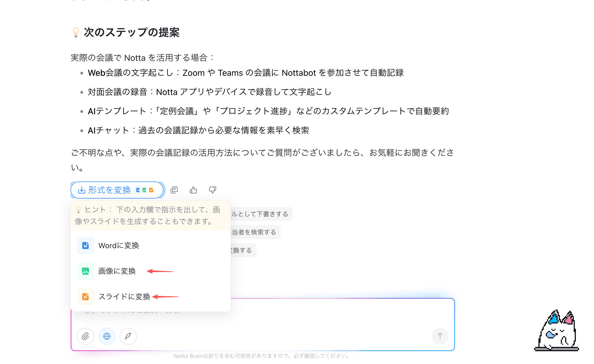Click the thumbs down icon
The height and width of the screenshot is (364, 594).
pos(213,190)
